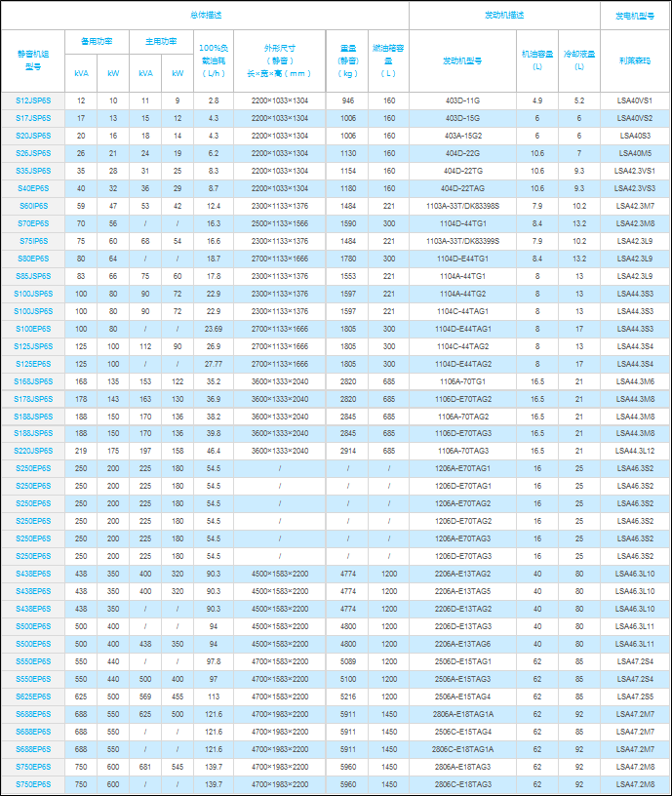The width and height of the screenshot is (672, 796).
Task: Select the S40EP6S model link
Action: (x=34, y=188)
